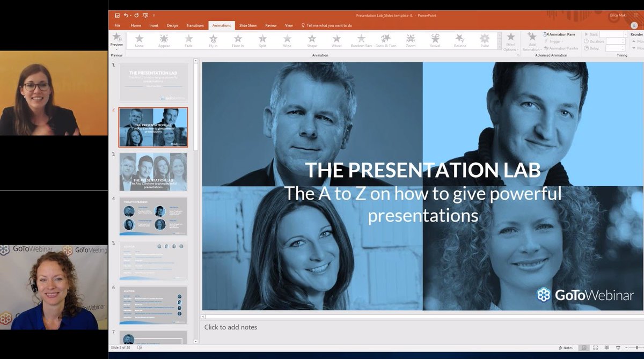644x359 pixels.
Task: Click the Undo icon in title bar
Action: click(127, 16)
